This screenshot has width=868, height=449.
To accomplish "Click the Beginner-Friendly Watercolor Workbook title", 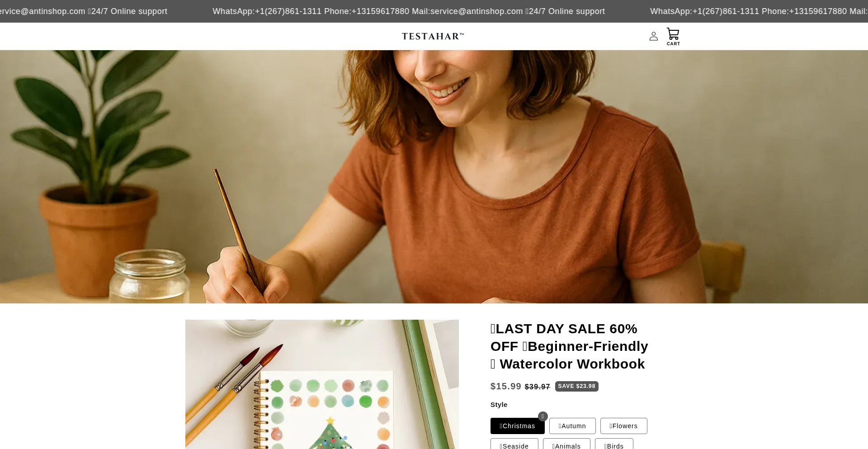I will [569, 346].
